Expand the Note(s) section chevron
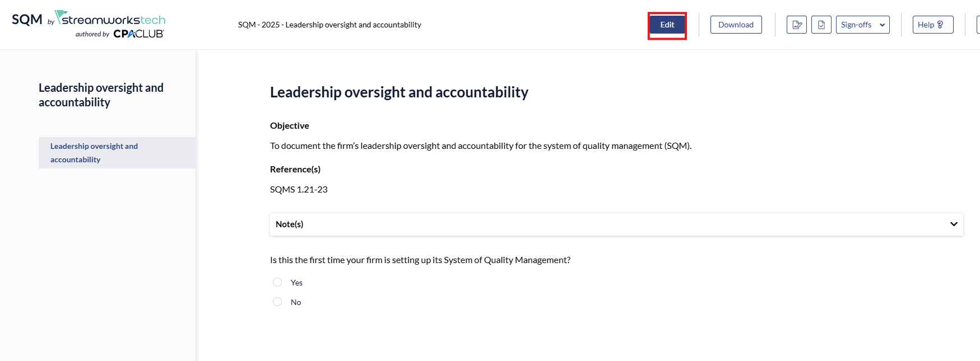 click(x=954, y=224)
